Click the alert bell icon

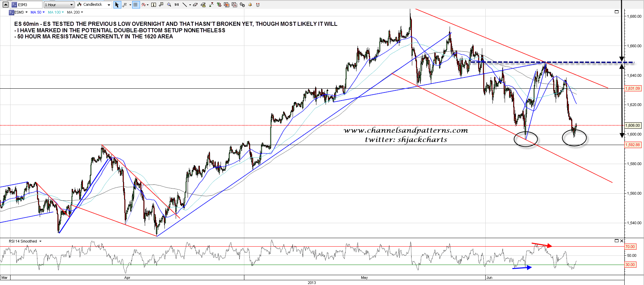pos(250,5)
